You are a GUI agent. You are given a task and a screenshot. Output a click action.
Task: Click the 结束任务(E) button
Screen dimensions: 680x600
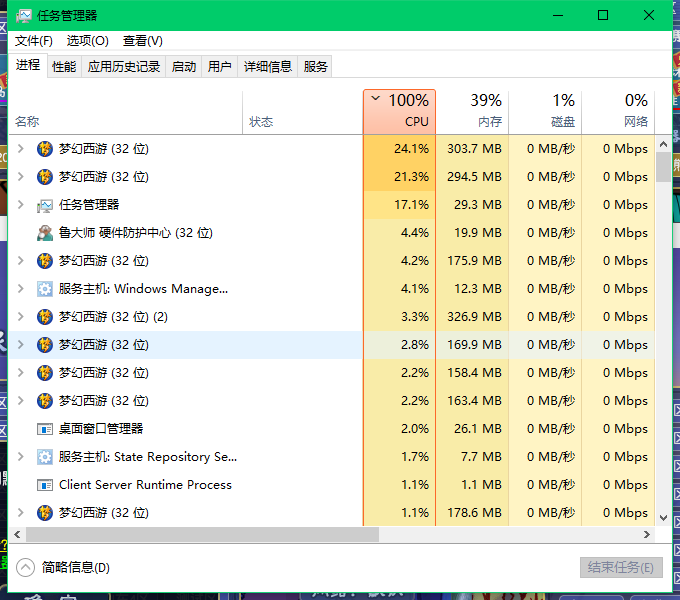coord(621,567)
